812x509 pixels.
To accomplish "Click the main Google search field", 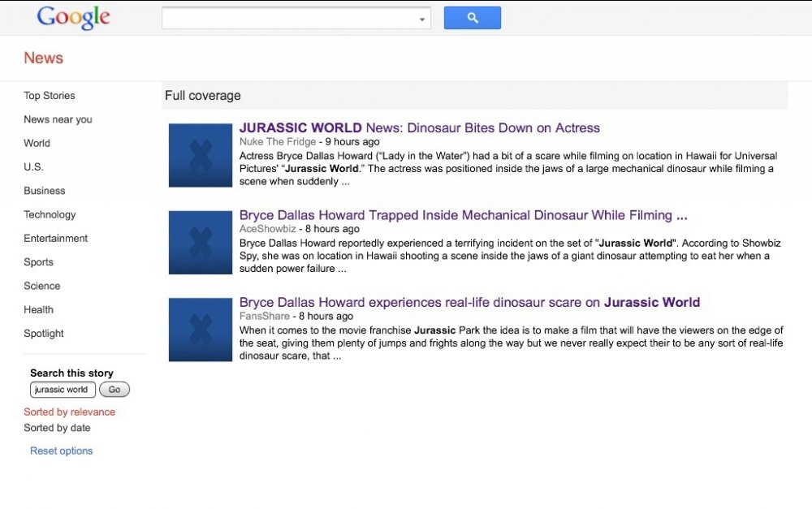I will click(288, 18).
